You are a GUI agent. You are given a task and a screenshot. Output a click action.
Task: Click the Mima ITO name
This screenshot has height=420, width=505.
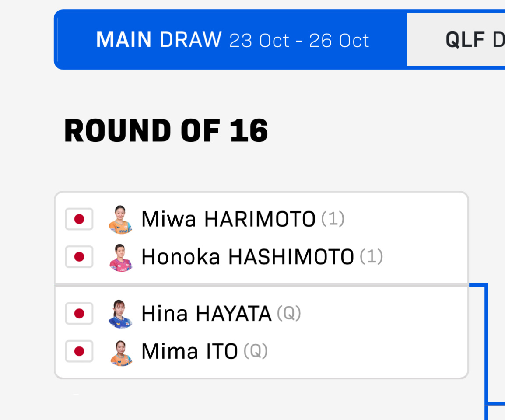click(189, 351)
